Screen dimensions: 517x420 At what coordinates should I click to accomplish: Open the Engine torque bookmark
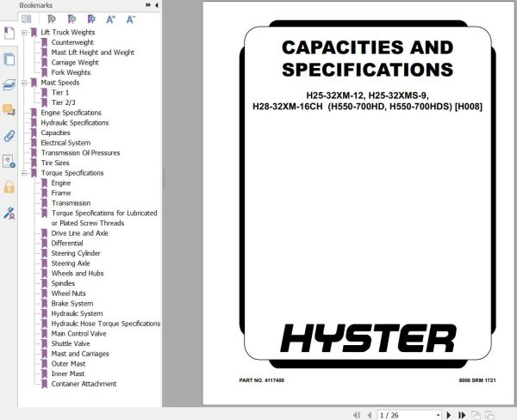pos(61,182)
